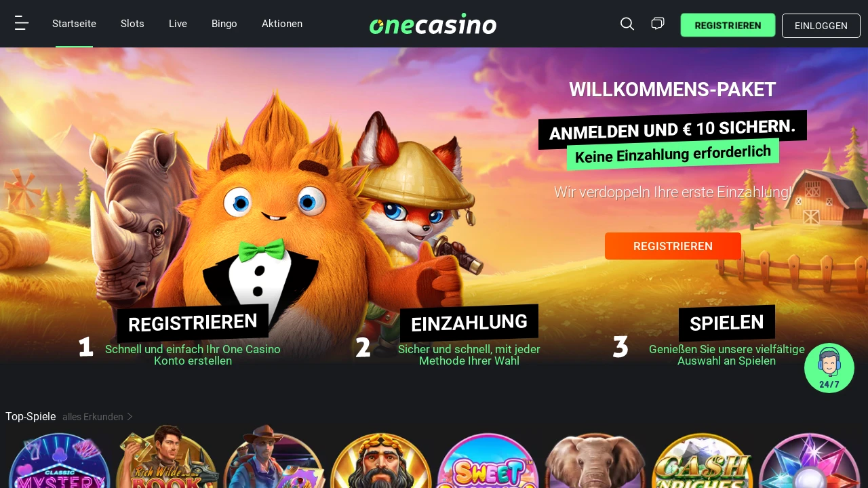Open the Slots menu item
Screen dimensions: 868x488
[x=132, y=24]
